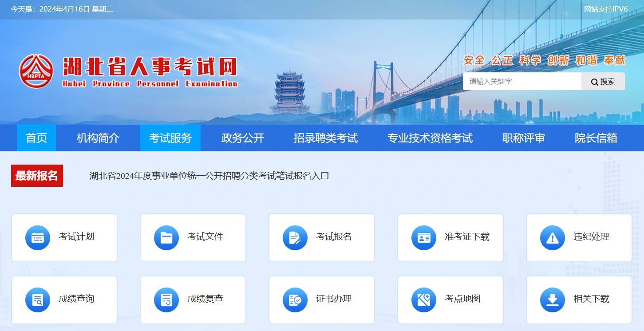Open the 成绩查询 search document icon
The width and height of the screenshot is (644, 331).
[38, 300]
